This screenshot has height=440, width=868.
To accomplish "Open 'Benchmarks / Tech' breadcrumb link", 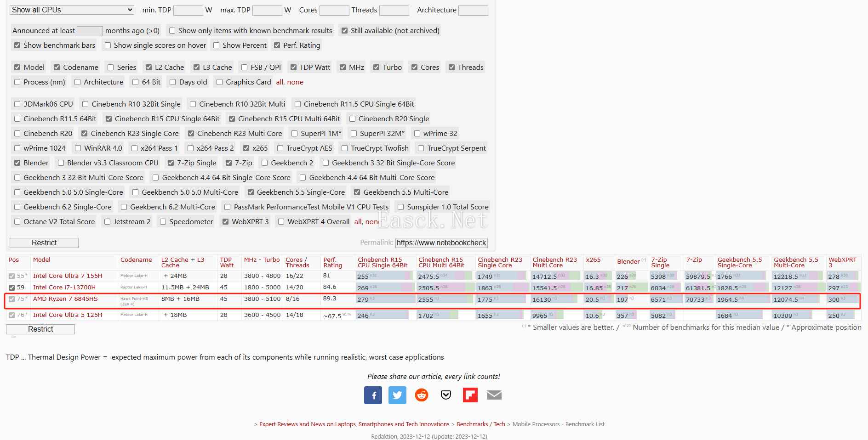I will pyautogui.click(x=481, y=424).
